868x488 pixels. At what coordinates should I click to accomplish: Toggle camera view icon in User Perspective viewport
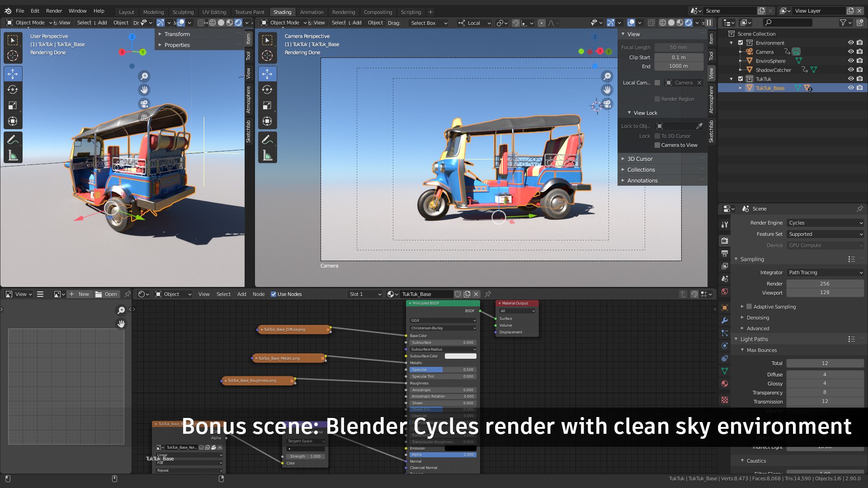pos(144,103)
